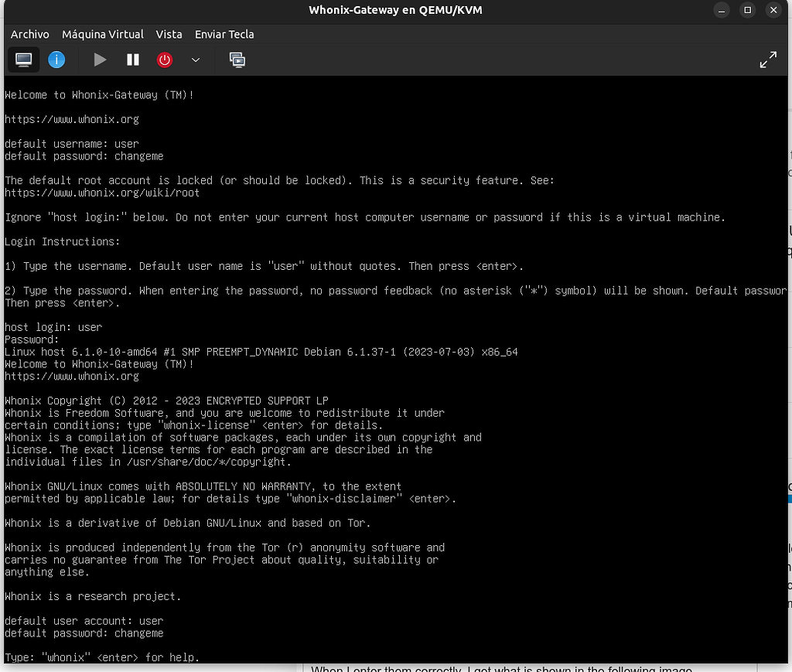Pause the virtual machine using the pause icon
Viewport: 792px width, 672px height.
132,59
